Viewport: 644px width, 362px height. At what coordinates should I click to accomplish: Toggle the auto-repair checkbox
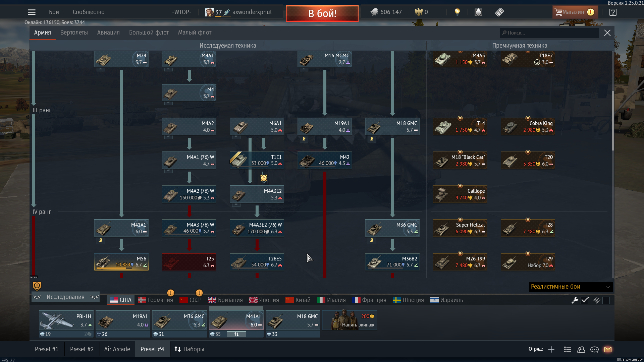585,300
